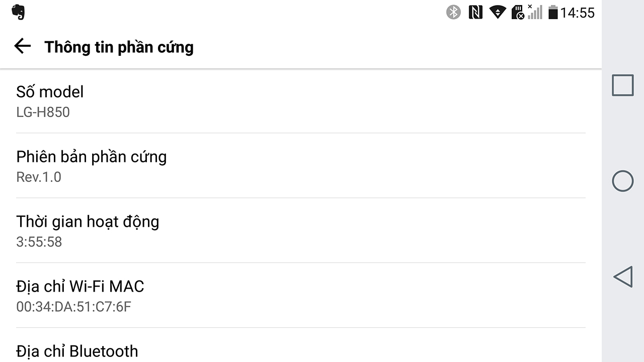Tap the mobile signal bars icon

[x=535, y=12]
